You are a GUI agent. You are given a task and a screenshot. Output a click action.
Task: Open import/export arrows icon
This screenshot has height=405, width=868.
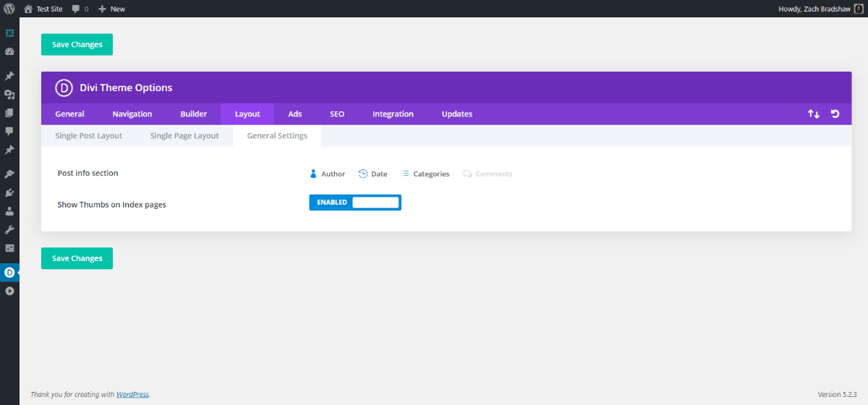click(x=814, y=114)
